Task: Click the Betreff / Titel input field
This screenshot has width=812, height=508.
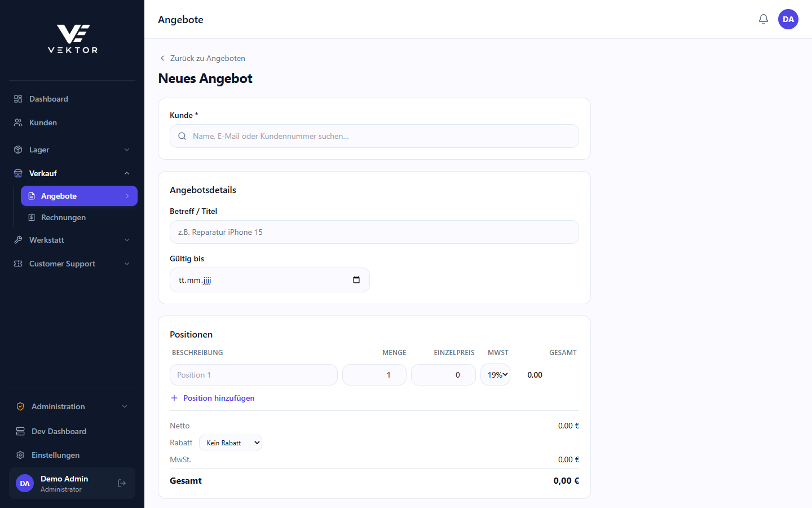Action: (374, 232)
